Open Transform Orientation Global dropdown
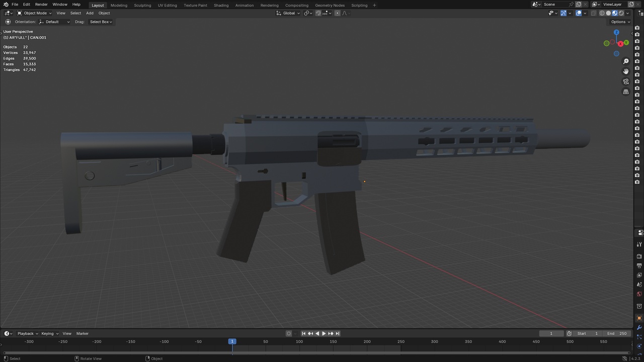Screen dimensions: 644x362 click(288, 13)
